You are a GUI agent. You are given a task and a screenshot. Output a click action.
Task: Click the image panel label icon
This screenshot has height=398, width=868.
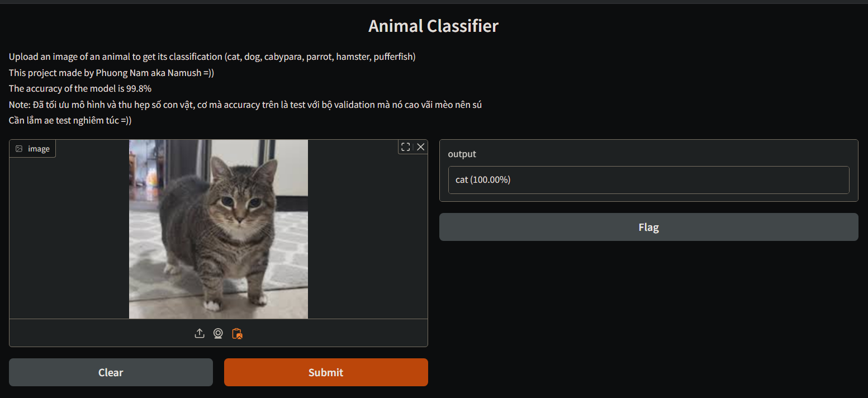tap(18, 148)
